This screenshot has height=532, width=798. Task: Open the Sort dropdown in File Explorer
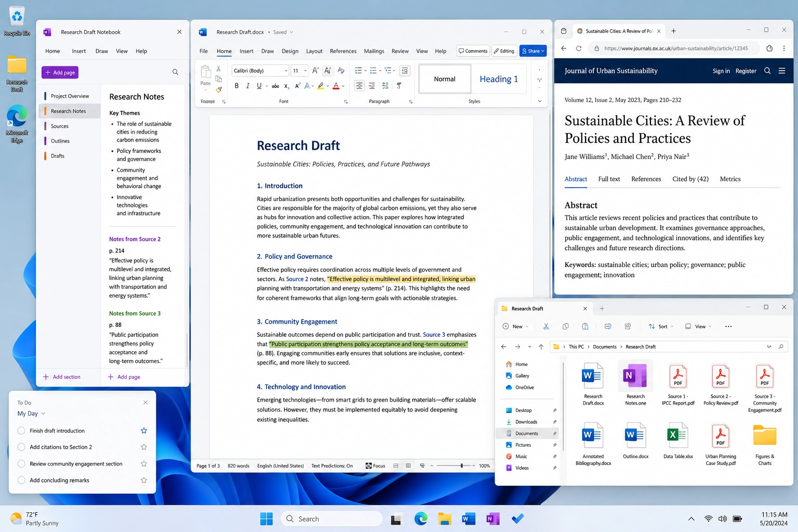661,326
